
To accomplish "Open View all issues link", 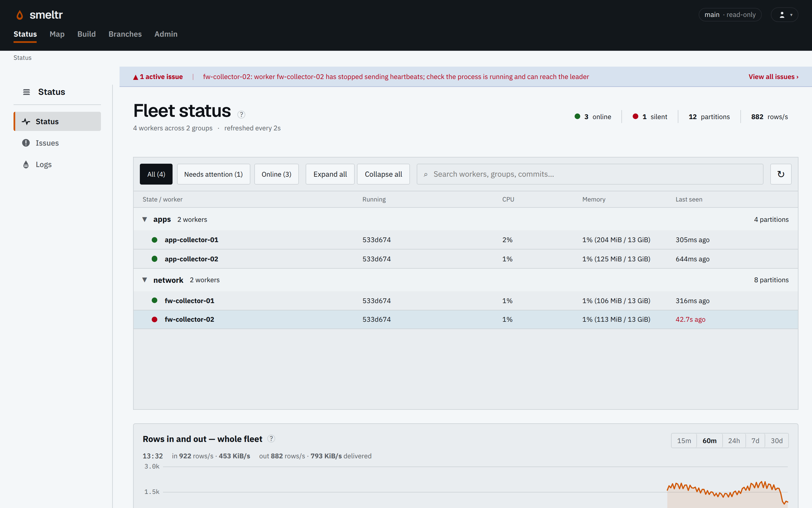I will [773, 76].
